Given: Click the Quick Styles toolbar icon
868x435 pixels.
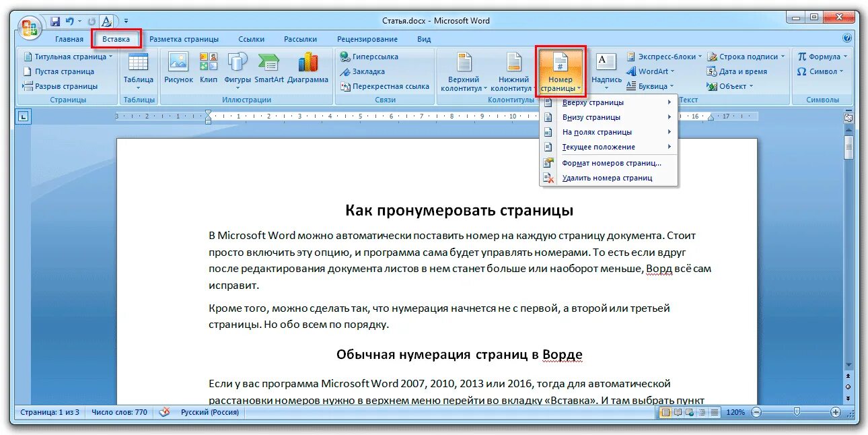Looking at the screenshot, I should (x=107, y=22).
